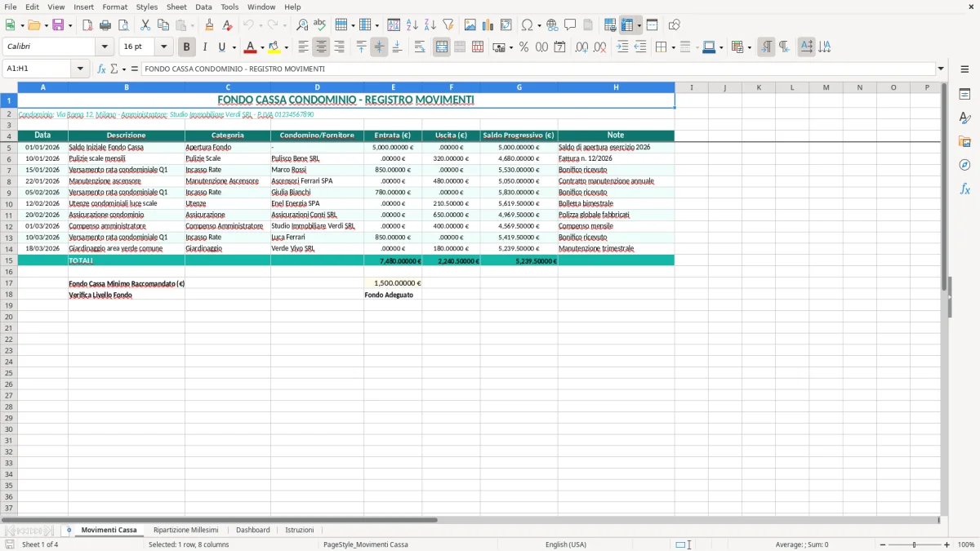Apply red Font Color swatch
Image resolution: width=980 pixels, height=551 pixels.
tap(251, 47)
